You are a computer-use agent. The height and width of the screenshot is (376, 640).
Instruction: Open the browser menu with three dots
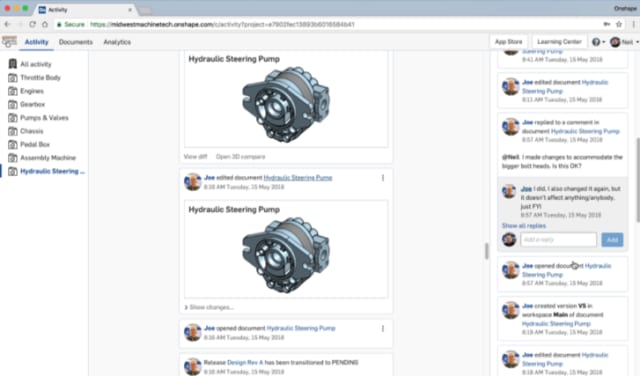(634, 24)
